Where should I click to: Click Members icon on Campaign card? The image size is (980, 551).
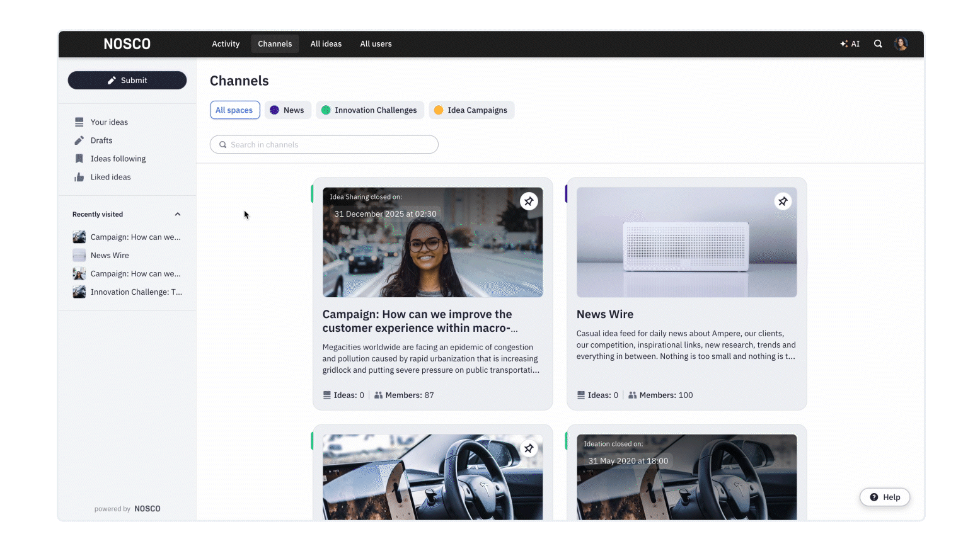pos(378,395)
